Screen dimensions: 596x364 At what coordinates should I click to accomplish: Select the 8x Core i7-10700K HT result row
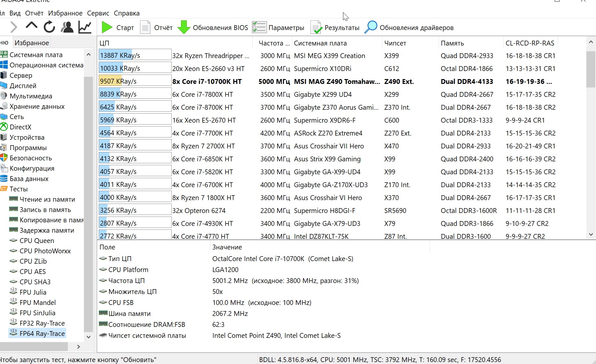tap(207, 82)
